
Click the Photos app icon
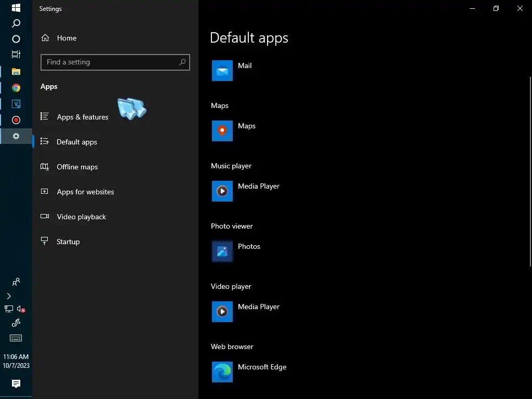(222, 251)
